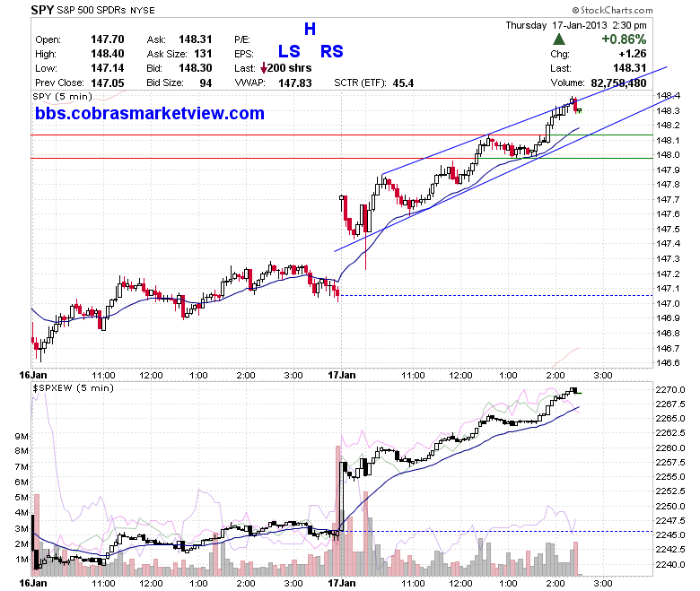Click the bbs.cobrasmarketview.com label

click(150, 113)
